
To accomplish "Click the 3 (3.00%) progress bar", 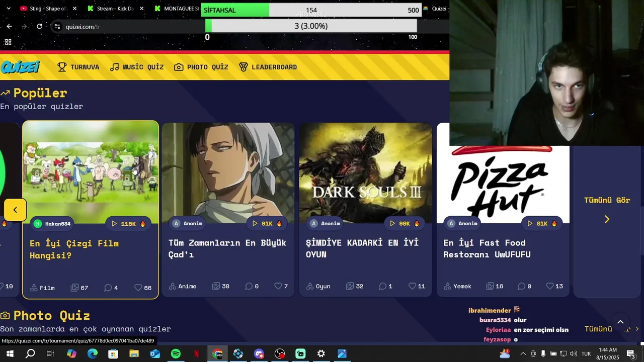I will coord(311,26).
